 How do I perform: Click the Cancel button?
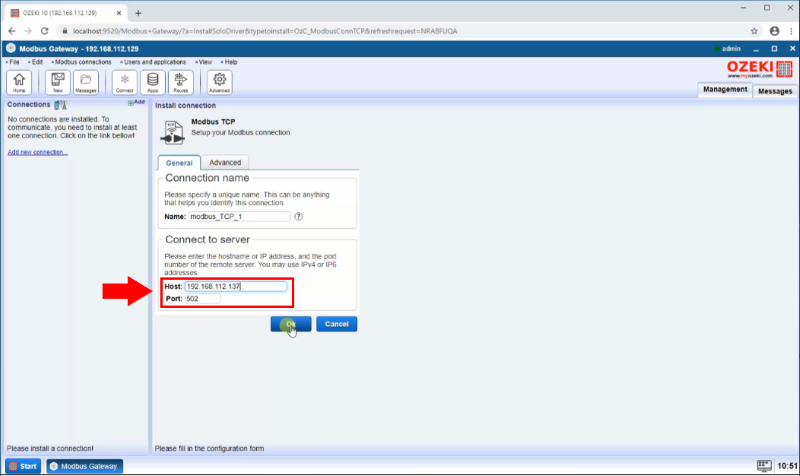pos(337,324)
